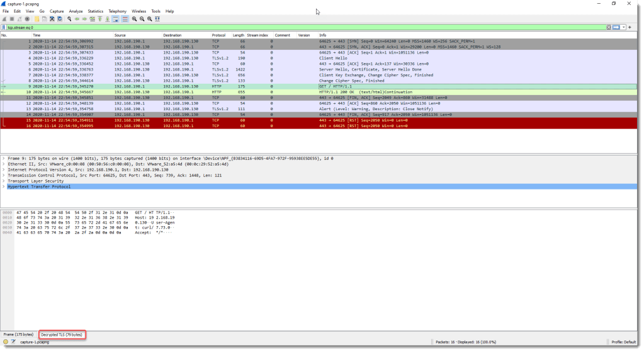644x352 pixels.
Task: Expand the Transmission Control Protocol row
Action: (x=4, y=175)
